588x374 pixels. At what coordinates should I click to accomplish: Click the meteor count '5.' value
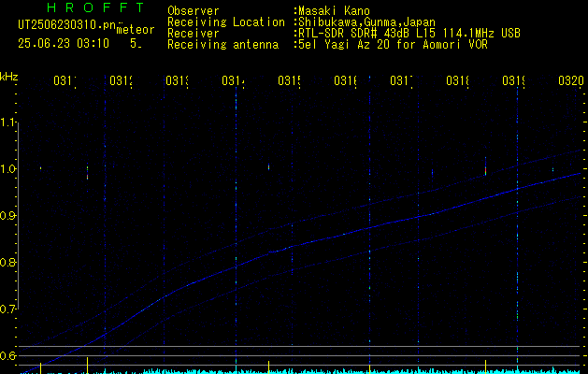click(136, 44)
